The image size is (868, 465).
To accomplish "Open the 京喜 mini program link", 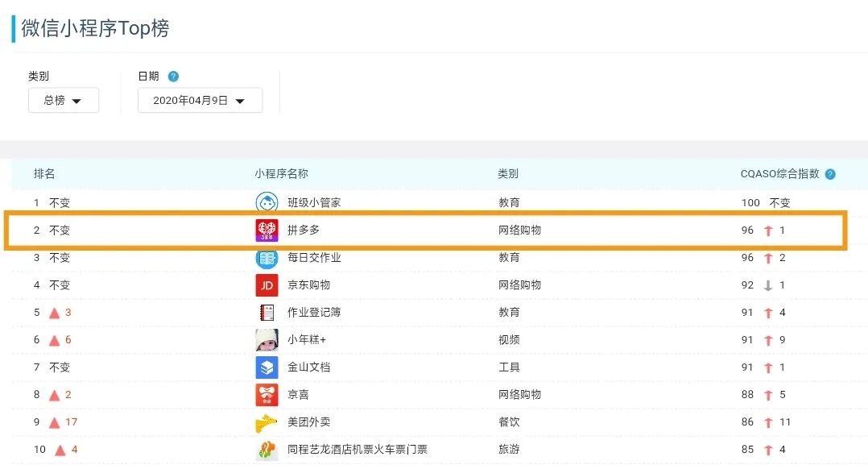I will tap(299, 395).
